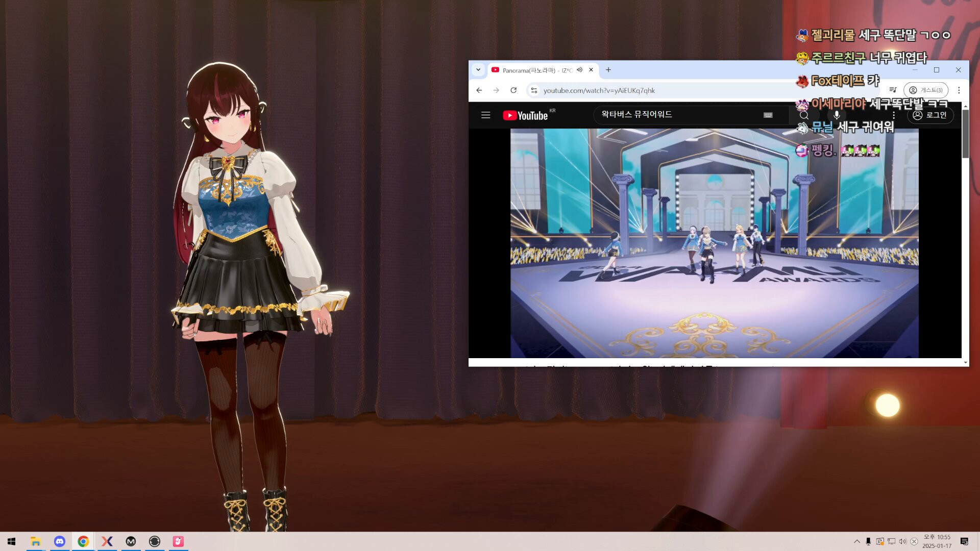Open File Explorer from the taskbar

pos(36,541)
